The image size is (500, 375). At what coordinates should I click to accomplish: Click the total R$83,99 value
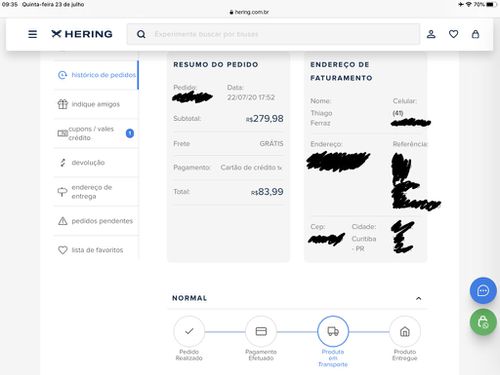pyautogui.click(x=267, y=192)
